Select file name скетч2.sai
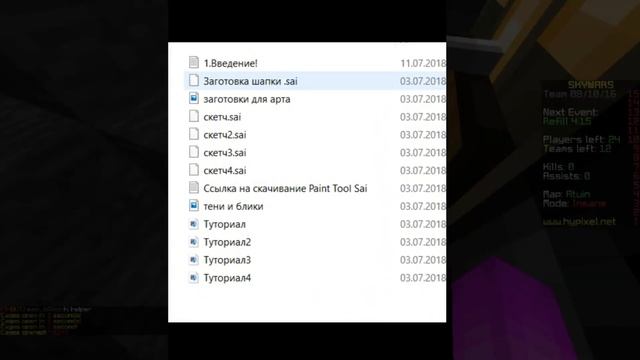The height and width of the screenshot is (360, 640). [225, 135]
